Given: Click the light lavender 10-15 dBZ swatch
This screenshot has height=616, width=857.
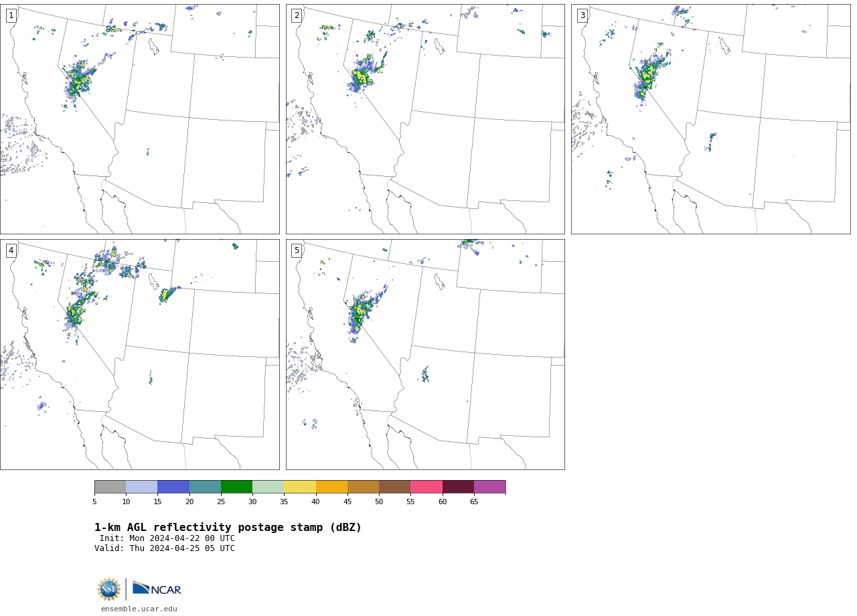Looking at the screenshot, I should 142,487.
